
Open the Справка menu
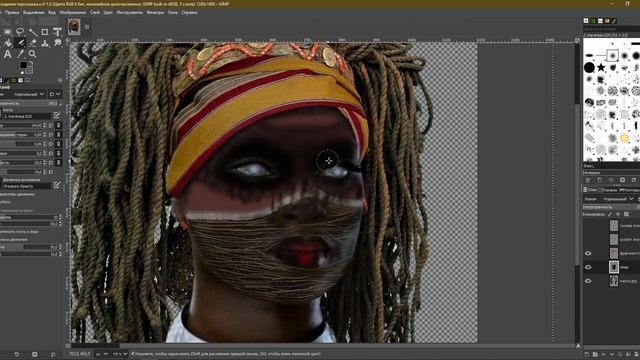pos(189,13)
